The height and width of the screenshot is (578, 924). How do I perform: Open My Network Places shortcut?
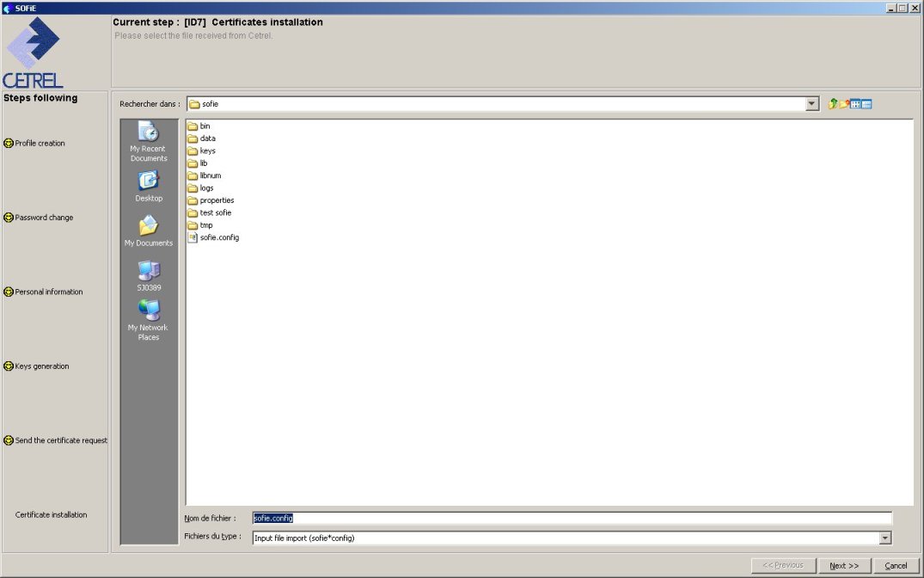149,320
